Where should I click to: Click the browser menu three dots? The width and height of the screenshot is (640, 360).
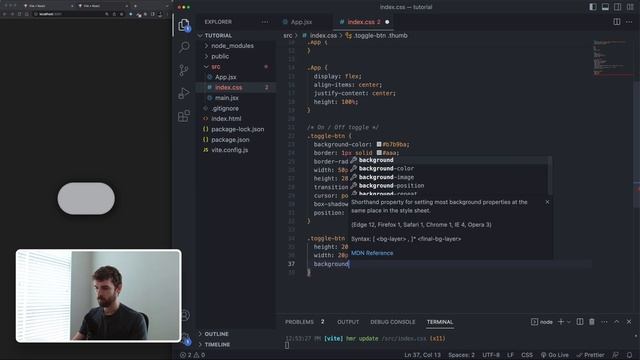click(x=167, y=14)
